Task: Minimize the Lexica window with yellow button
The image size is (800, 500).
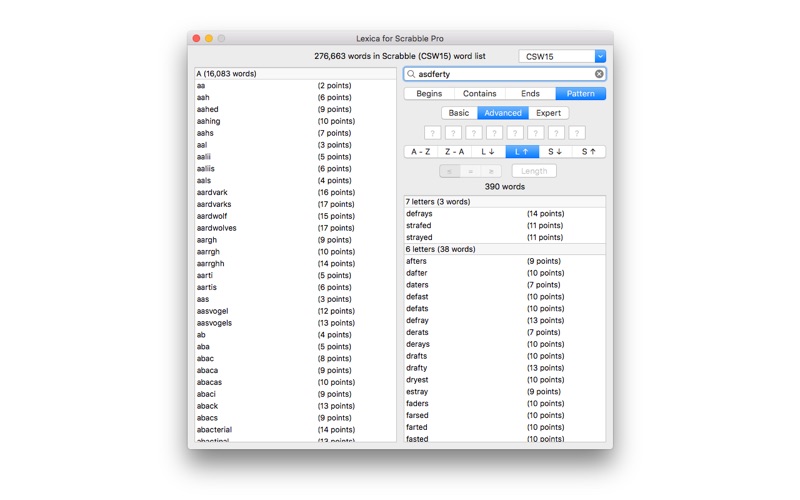Action: pos(209,38)
